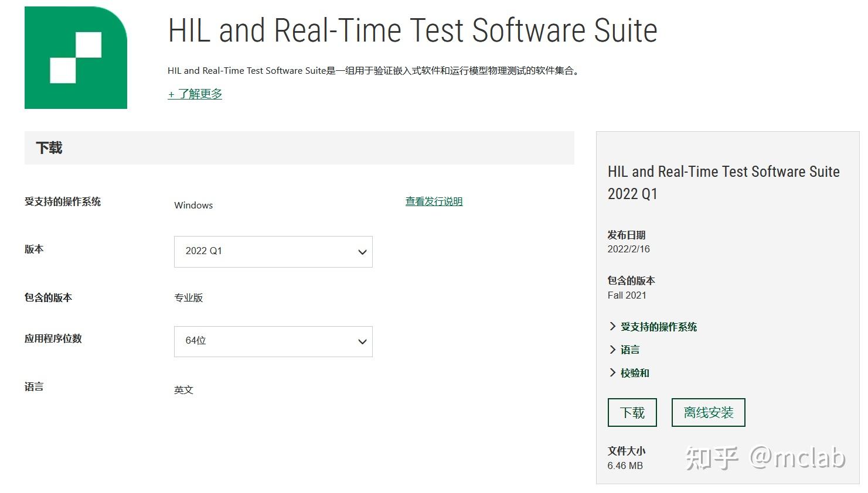Click the 文件大小 label
The width and height of the screenshot is (868, 493).
coord(627,451)
